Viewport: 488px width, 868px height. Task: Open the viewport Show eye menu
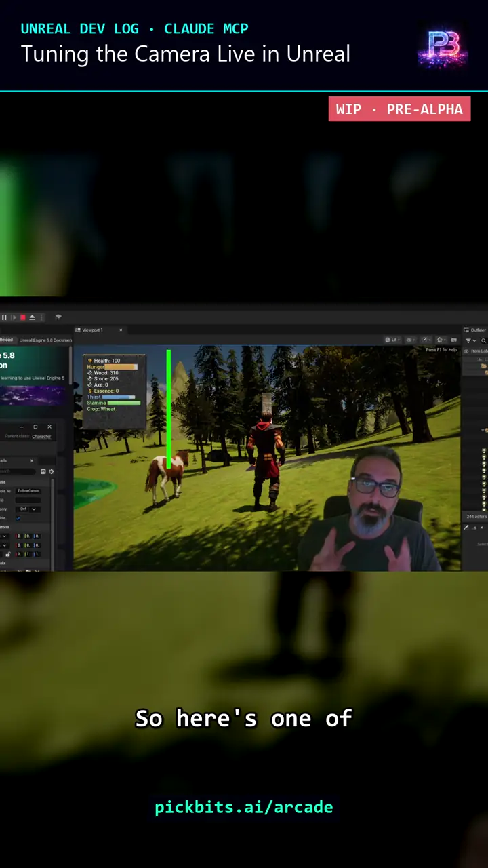410,340
